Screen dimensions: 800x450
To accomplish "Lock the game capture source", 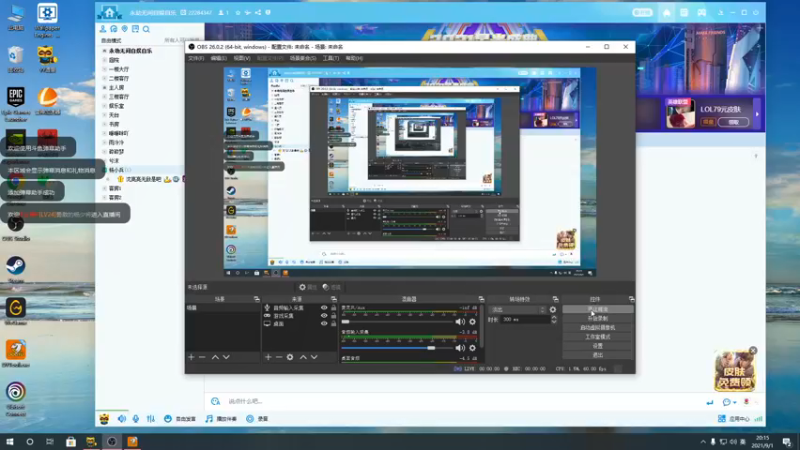I will point(334,316).
